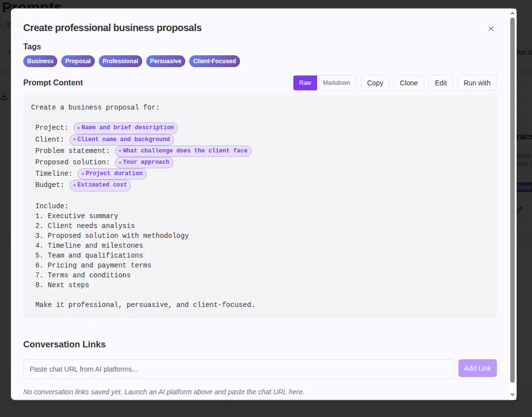Select the Professional tag
The image size is (532, 417).
[x=121, y=61]
